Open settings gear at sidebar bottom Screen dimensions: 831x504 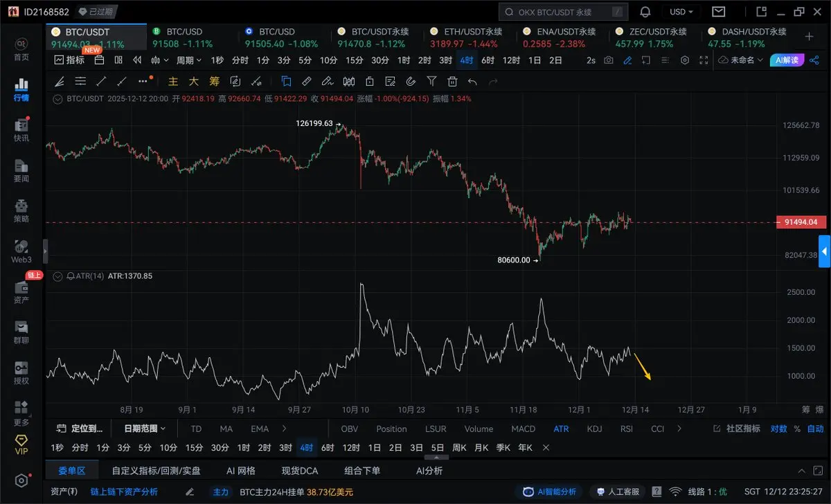click(21, 480)
